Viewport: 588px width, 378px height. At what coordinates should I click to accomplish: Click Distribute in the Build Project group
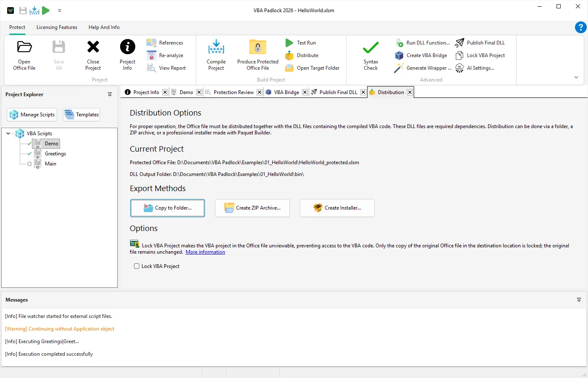(x=302, y=55)
